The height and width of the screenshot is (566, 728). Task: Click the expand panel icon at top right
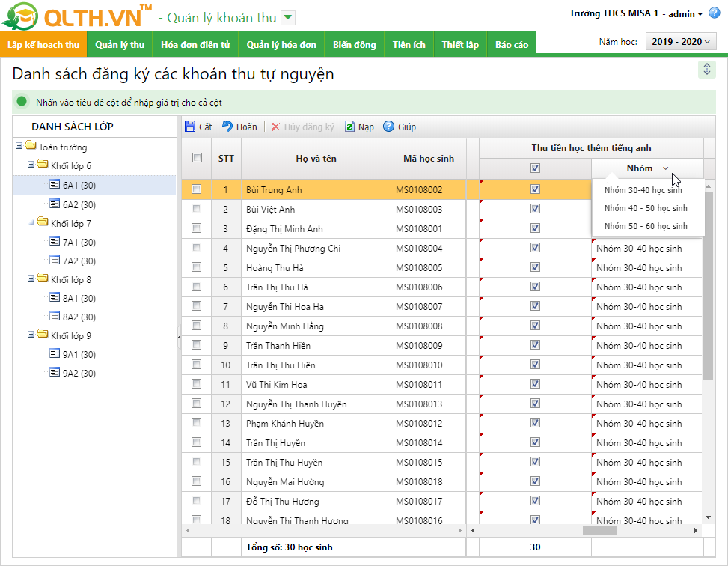pos(706,70)
